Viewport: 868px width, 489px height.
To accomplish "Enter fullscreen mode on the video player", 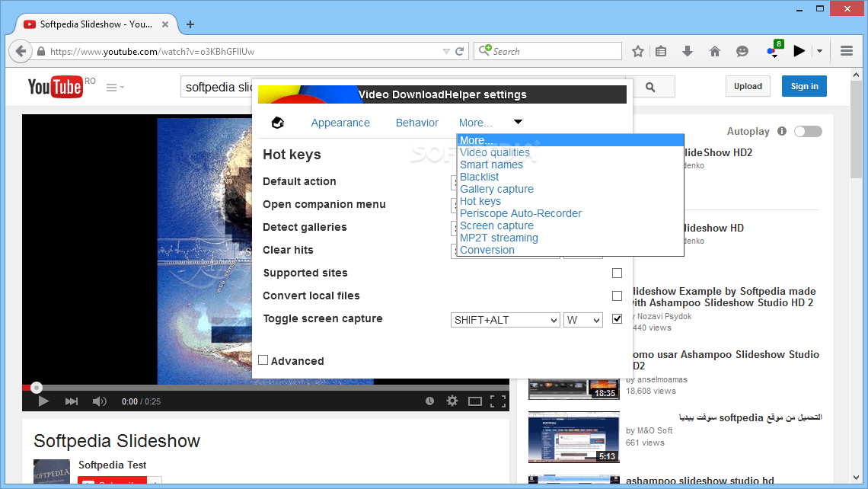I will [x=500, y=400].
